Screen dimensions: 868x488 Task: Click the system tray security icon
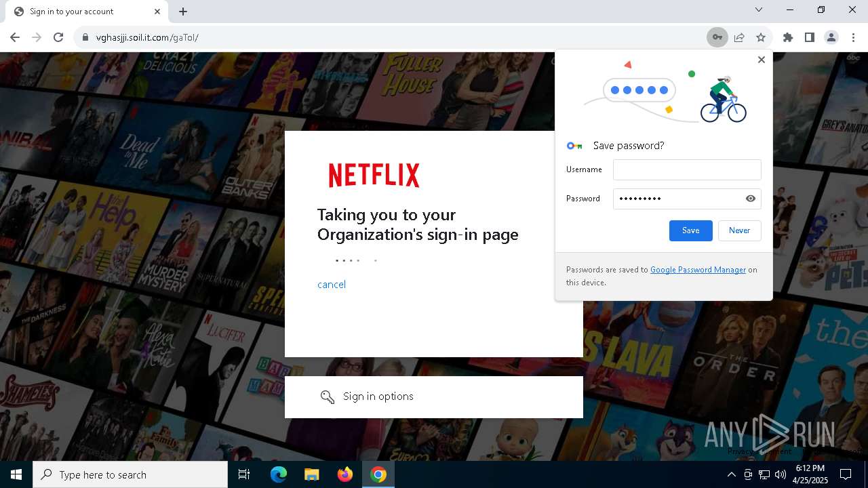[x=748, y=474]
